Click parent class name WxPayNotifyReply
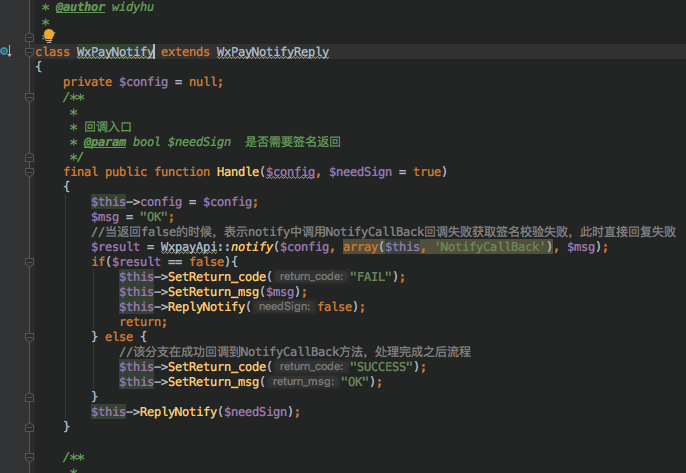 [x=273, y=52]
